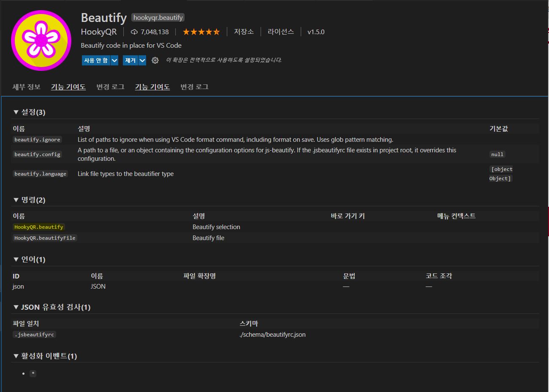The width and height of the screenshot is (549, 392).
Task: Click the uppercase JSON language name cell
Action: click(98, 287)
